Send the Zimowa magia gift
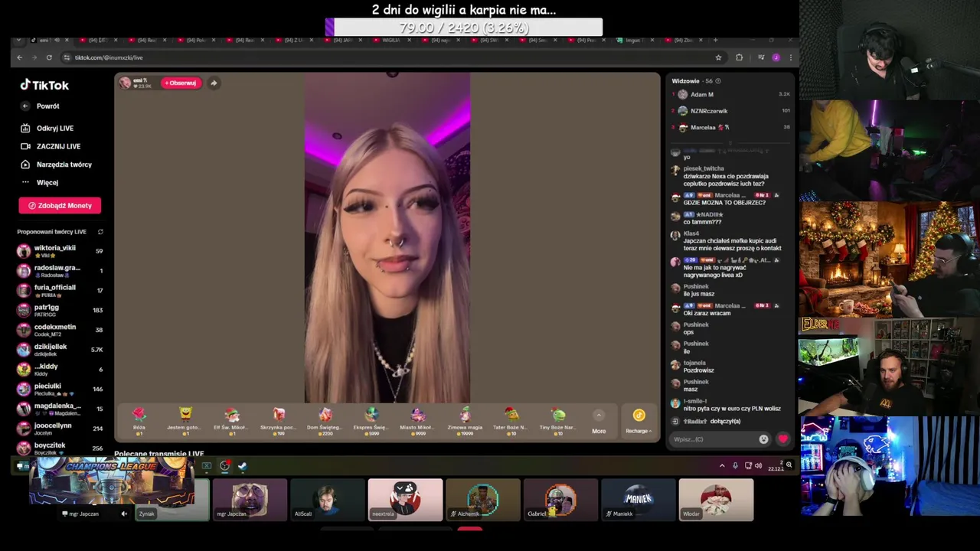 point(465,421)
